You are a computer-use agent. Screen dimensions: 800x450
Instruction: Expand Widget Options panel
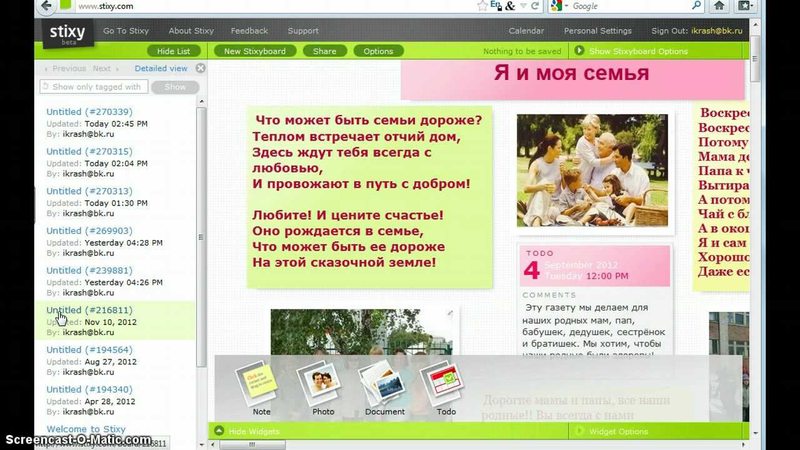point(620,431)
